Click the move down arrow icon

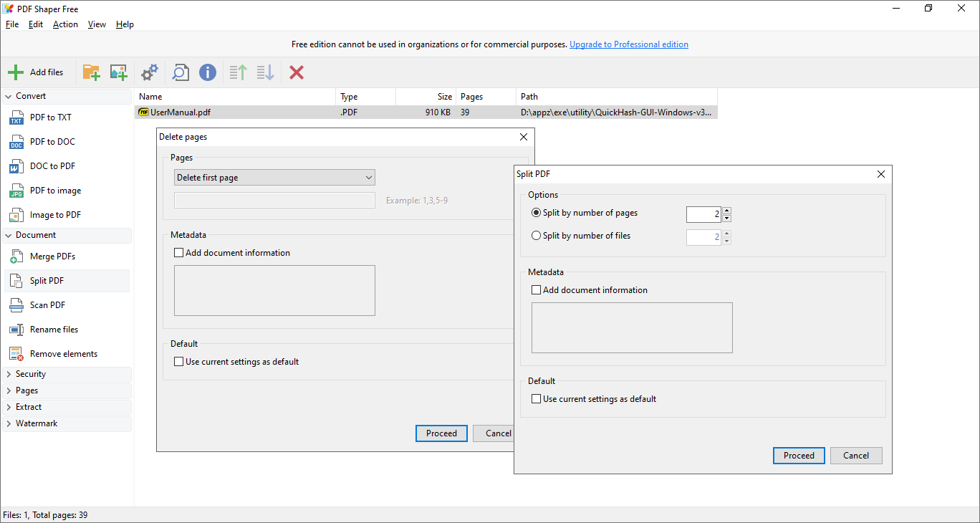[x=266, y=72]
